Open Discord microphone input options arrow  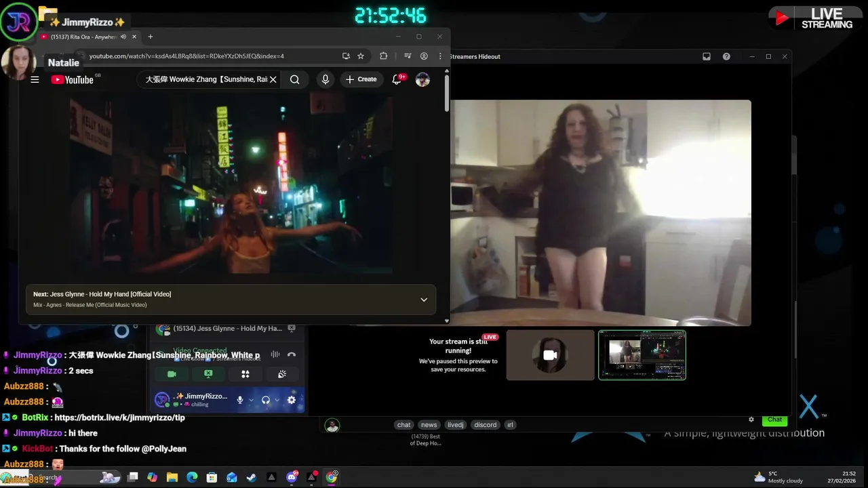click(x=251, y=400)
